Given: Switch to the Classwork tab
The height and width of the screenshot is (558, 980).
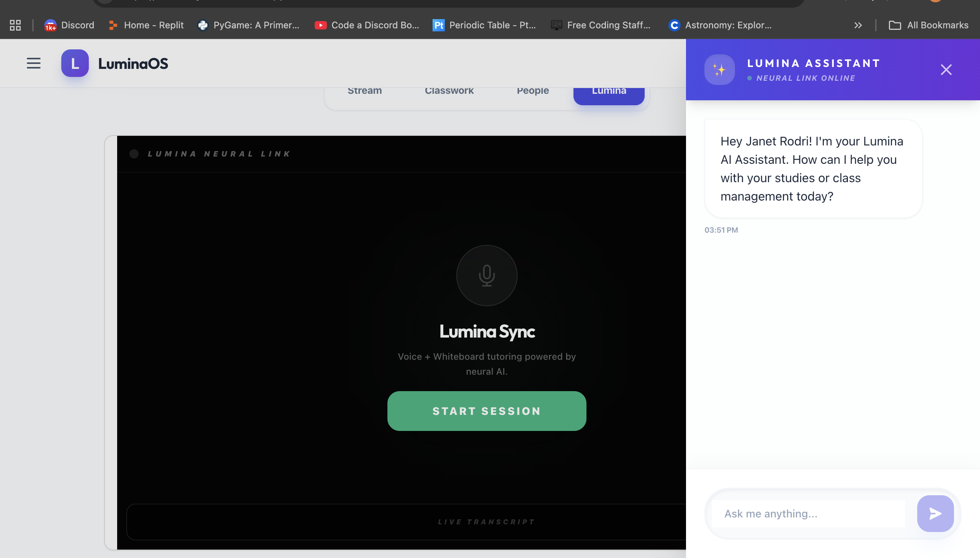Looking at the screenshot, I should 449,91.
